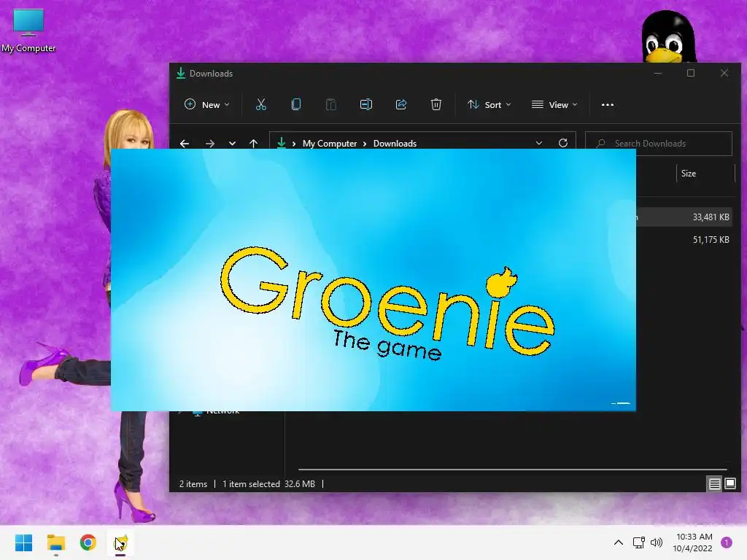Click the '2 items' status text

[193, 484]
